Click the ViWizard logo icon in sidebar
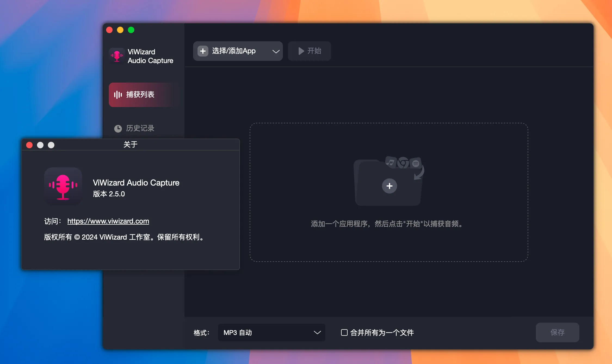612x364 pixels. (x=117, y=56)
